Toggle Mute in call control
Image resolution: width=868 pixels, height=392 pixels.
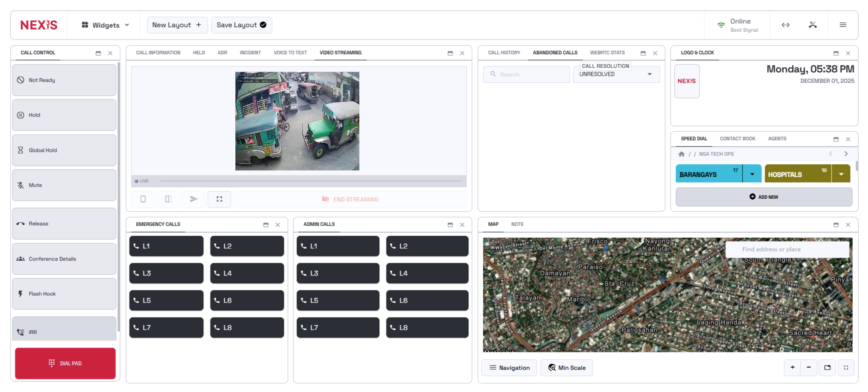pyautogui.click(x=64, y=185)
